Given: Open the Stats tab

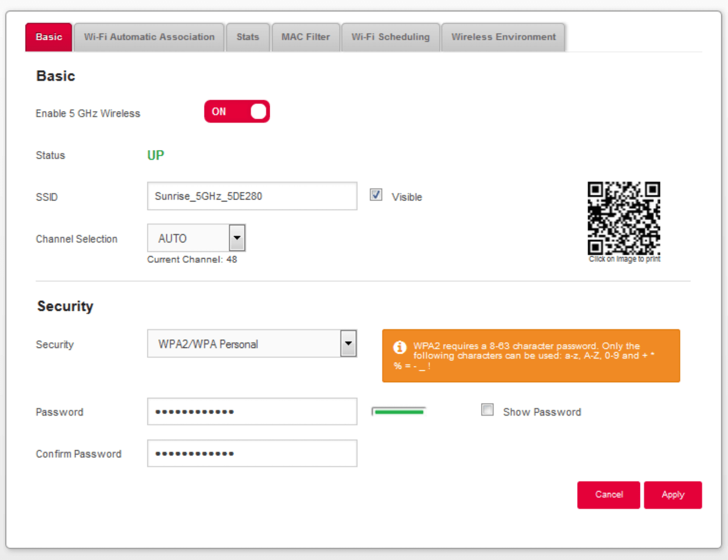Looking at the screenshot, I should pos(248,37).
